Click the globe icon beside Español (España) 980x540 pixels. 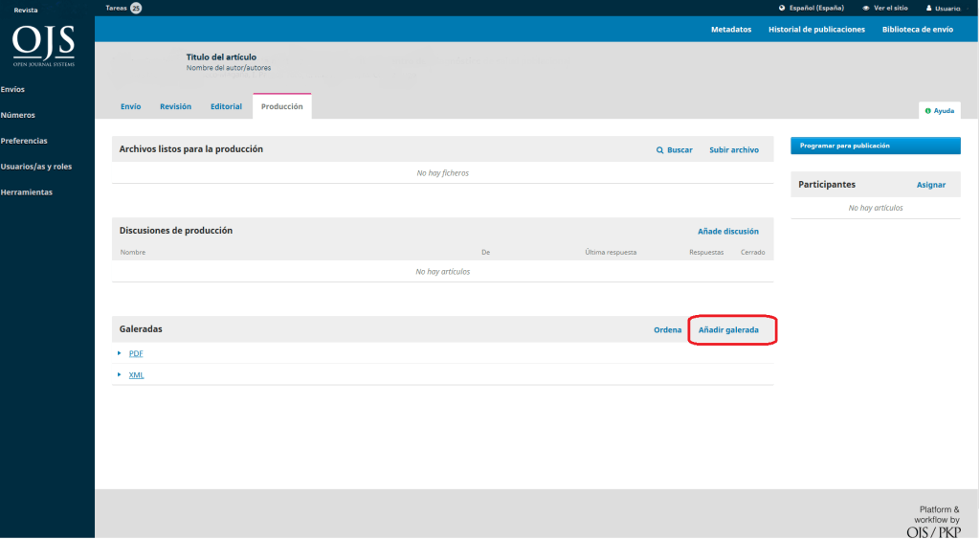click(x=782, y=8)
